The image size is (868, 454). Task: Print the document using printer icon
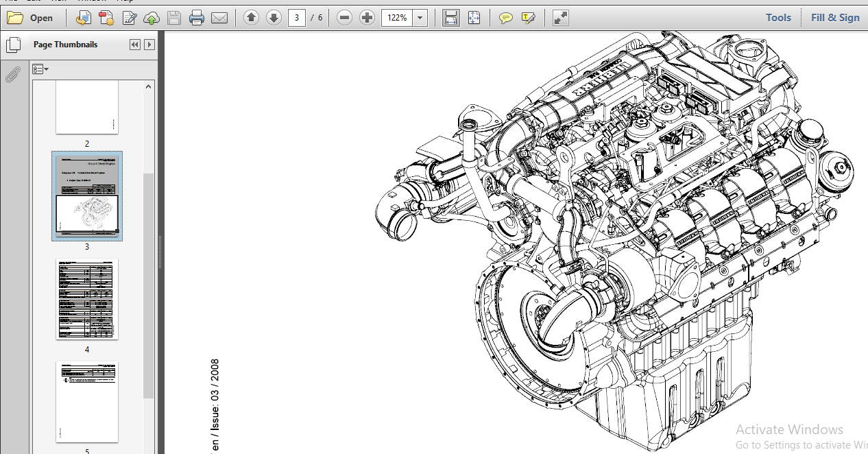(197, 18)
